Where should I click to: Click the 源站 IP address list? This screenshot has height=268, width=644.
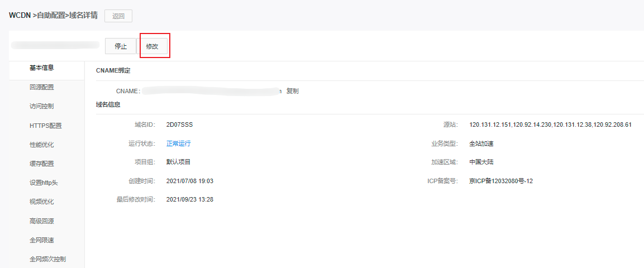[550, 125]
